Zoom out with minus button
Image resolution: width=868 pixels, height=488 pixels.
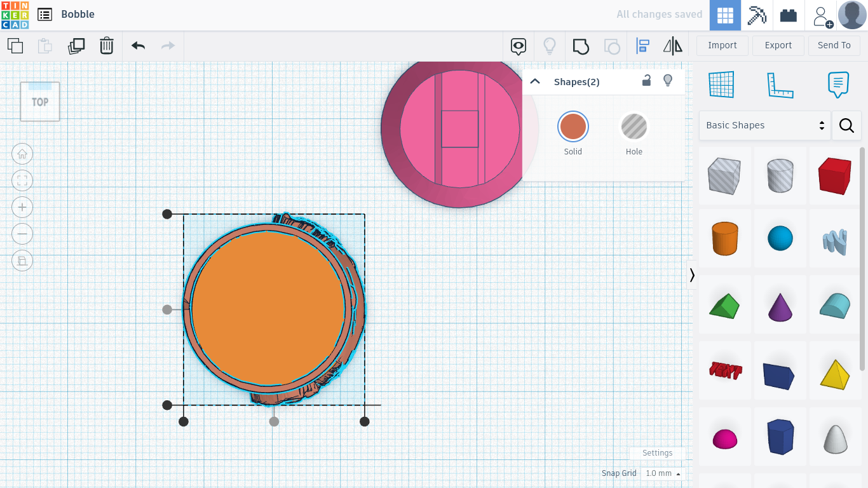(22, 234)
